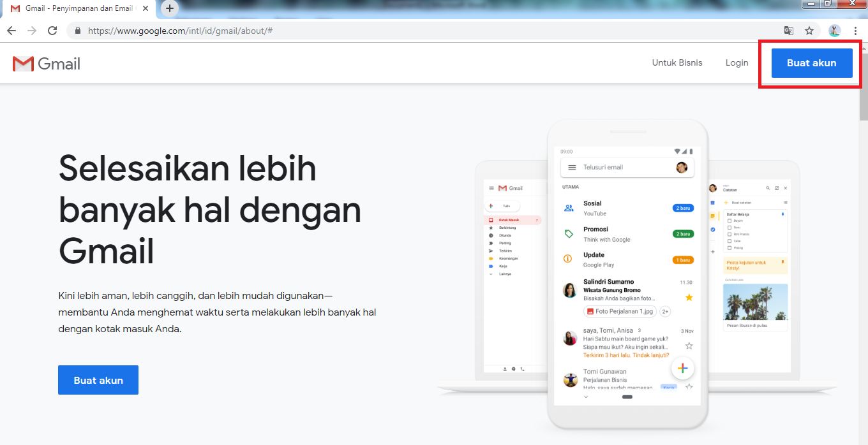Tap hamburger menu in phone mockup

pyautogui.click(x=572, y=168)
